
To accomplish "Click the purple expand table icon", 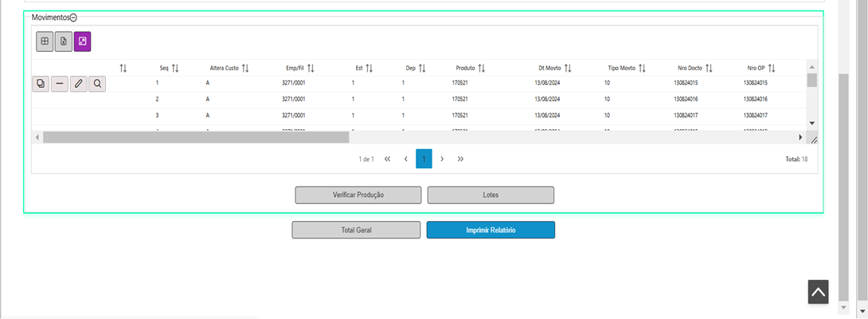I will (x=83, y=41).
